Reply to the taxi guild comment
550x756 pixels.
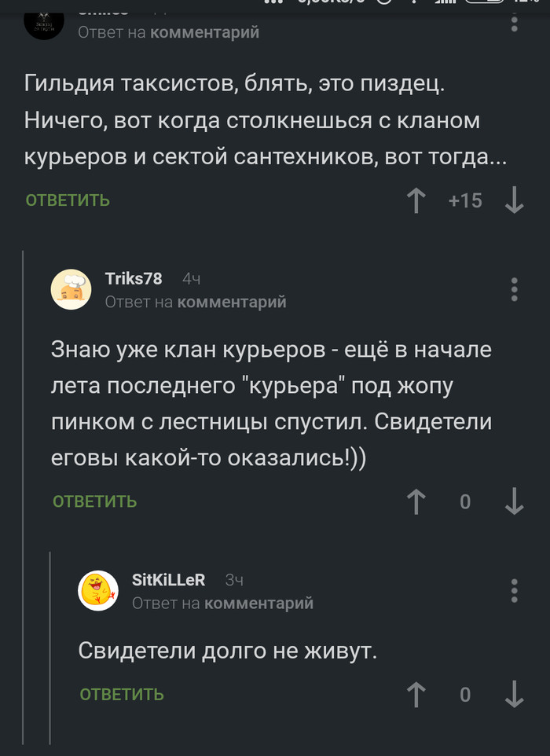tap(68, 200)
